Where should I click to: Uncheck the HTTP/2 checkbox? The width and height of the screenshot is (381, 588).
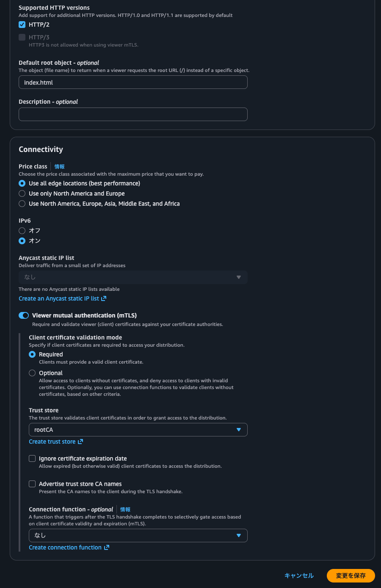22,25
